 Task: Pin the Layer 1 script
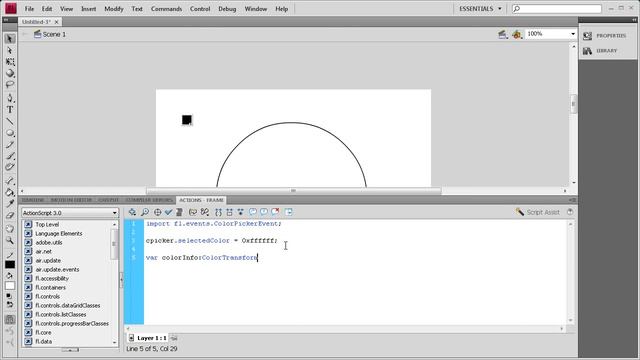point(174,338)
